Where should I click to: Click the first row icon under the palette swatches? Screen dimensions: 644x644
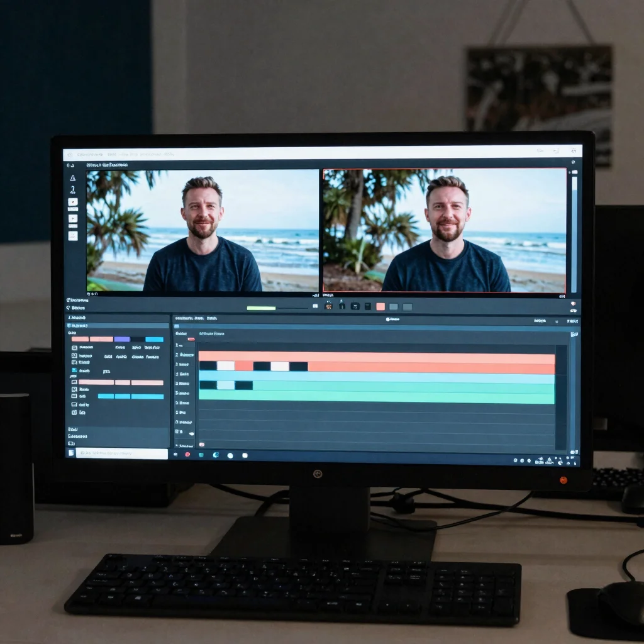click(x=74, y=348)
